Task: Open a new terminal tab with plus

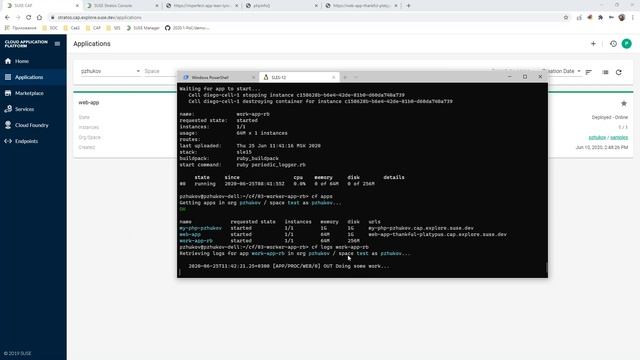Action: point(345,77)
